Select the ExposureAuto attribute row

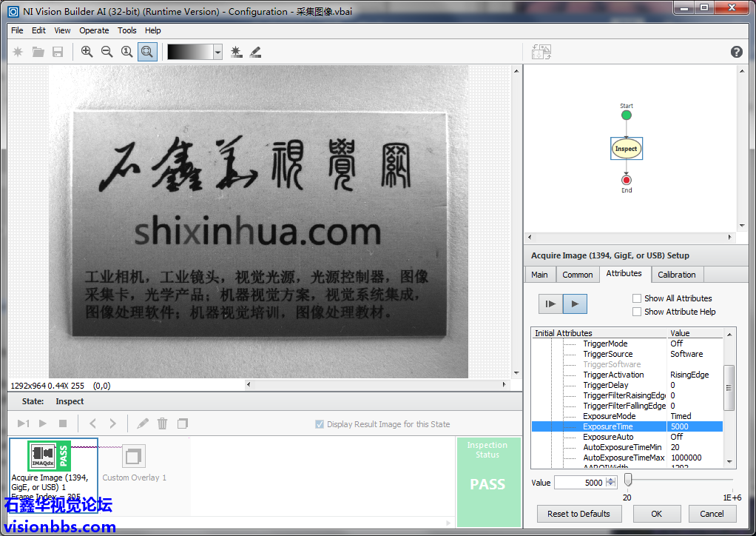(608, 437)
